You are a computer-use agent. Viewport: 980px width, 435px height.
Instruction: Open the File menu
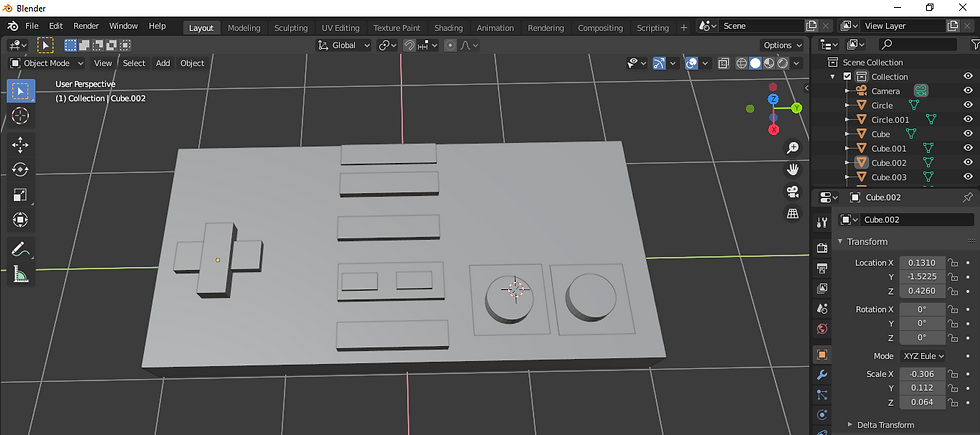(x=32, y=26)
